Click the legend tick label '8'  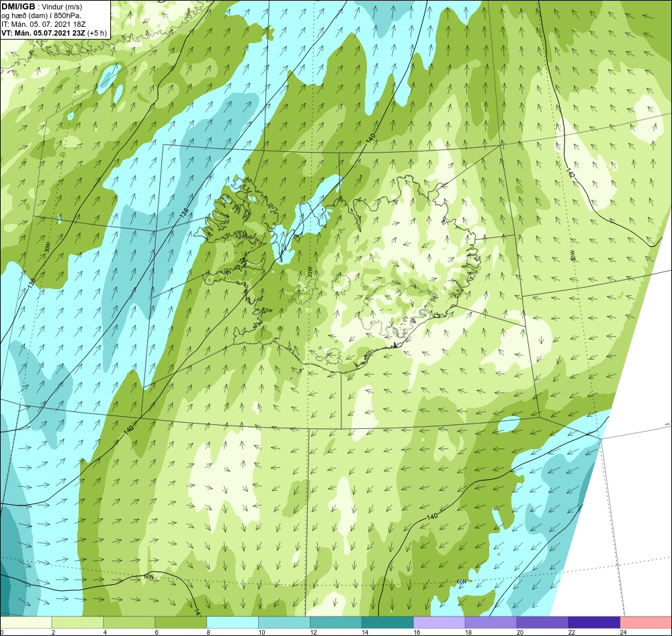208,632
